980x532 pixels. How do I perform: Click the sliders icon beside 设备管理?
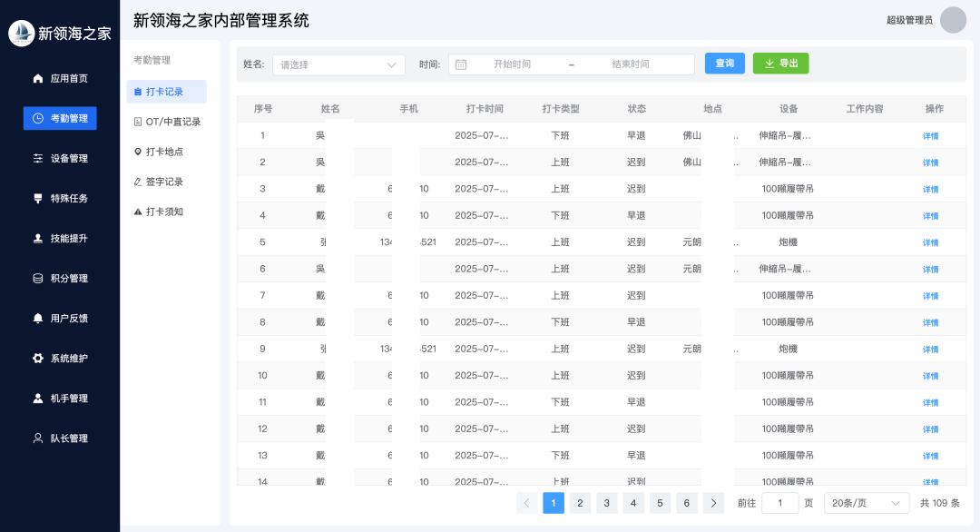click(38, 158)
